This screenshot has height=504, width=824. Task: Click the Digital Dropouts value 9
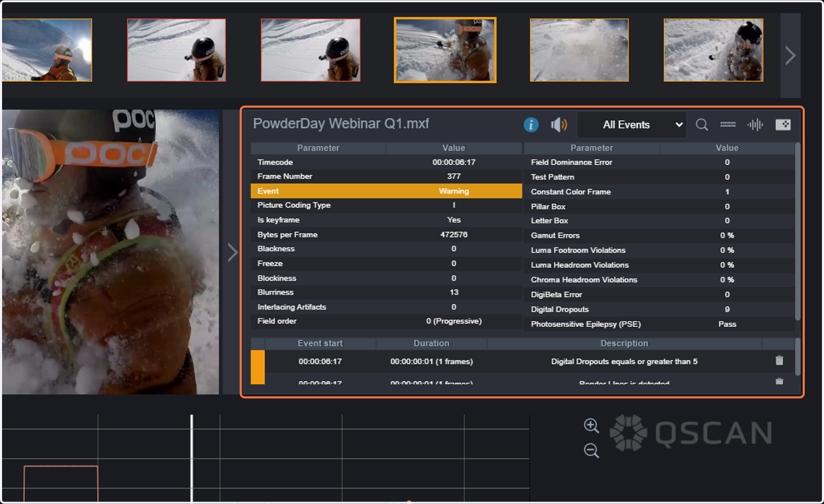point(727,310)
